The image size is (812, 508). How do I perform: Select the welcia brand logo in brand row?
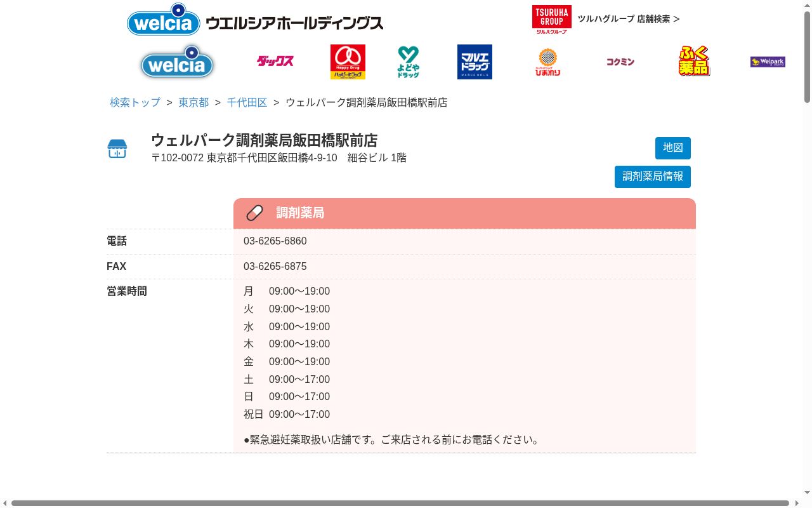click(177, 62)
